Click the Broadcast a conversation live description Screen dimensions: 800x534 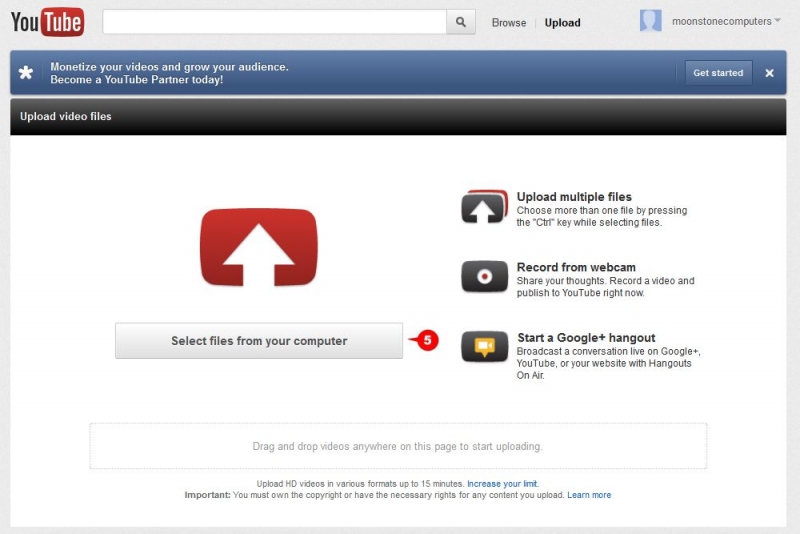pos(608,363)
